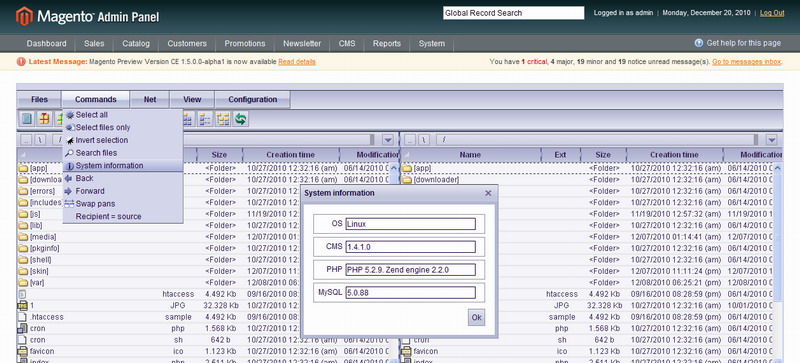This screenshot has height=363, width=800.
Task: Choose Select all from Commands menu
Action: tap(122, 115)
